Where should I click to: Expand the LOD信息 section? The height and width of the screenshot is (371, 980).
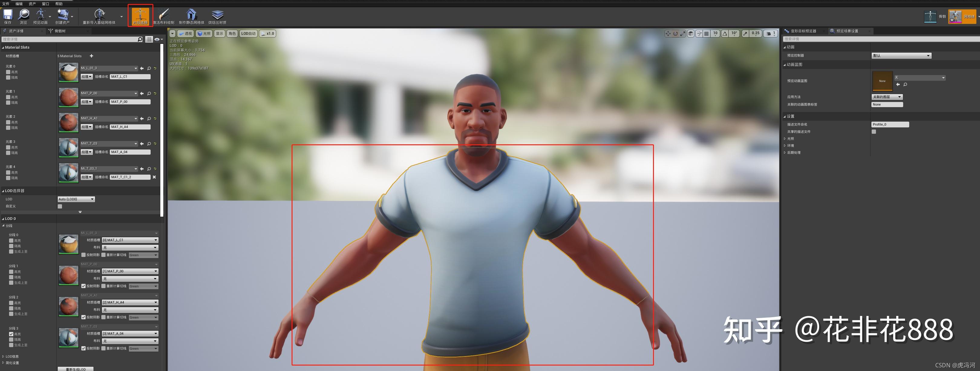pos(3,356)
